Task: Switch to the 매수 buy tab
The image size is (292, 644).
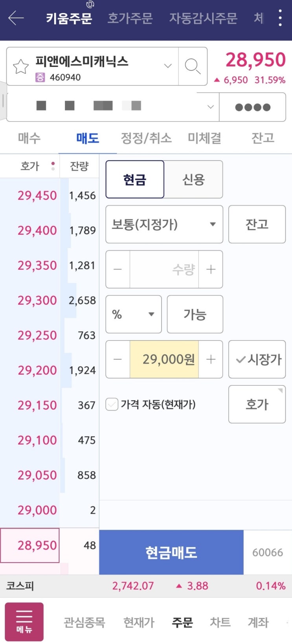Action: coord(29,138)
